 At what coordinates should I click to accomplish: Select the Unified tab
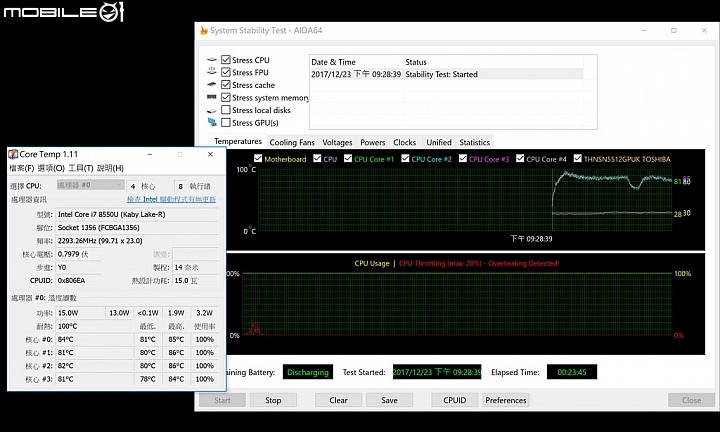(439, 142)
